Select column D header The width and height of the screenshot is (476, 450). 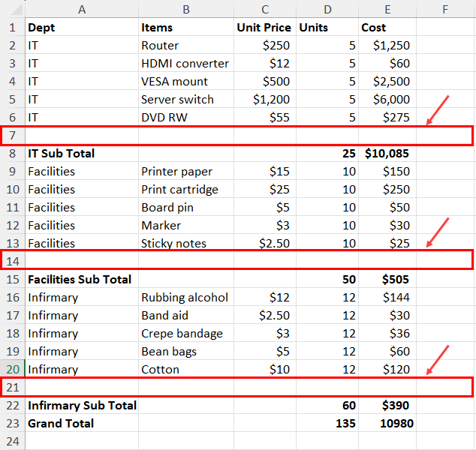pyautogui.click(x=327, y=10)
